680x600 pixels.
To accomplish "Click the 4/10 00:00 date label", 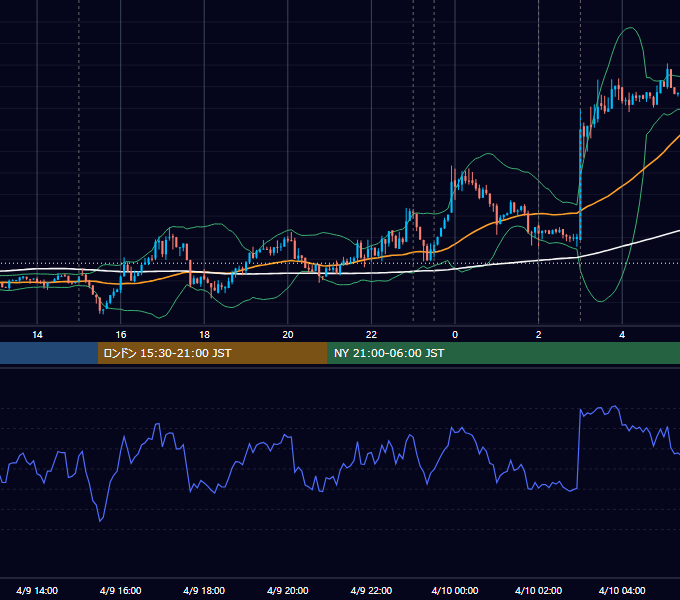I will coord(455,590).
